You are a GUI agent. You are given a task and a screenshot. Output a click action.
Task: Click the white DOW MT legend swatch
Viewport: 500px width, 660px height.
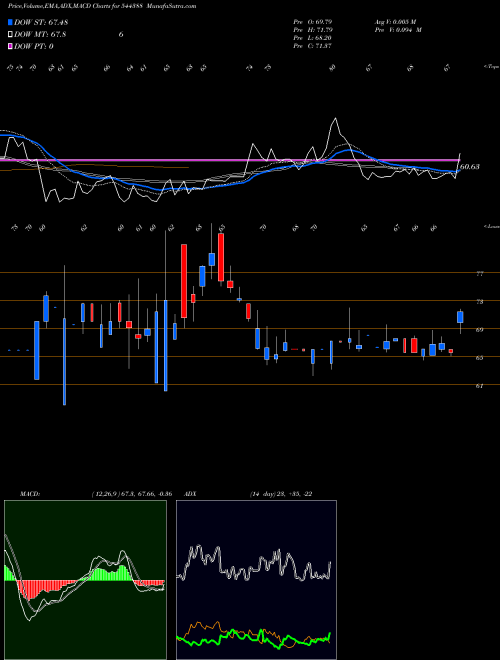click(10, 35)
